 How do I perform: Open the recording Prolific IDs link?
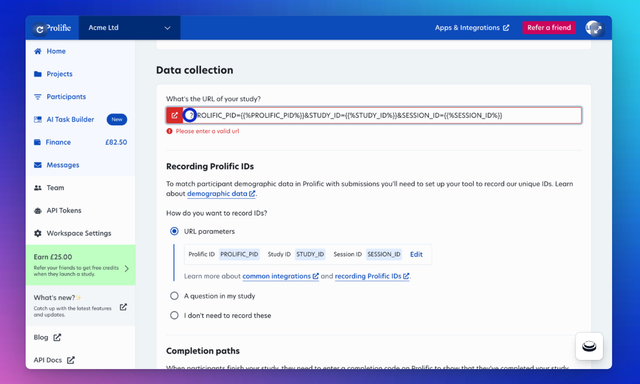[x=372, y=276]
